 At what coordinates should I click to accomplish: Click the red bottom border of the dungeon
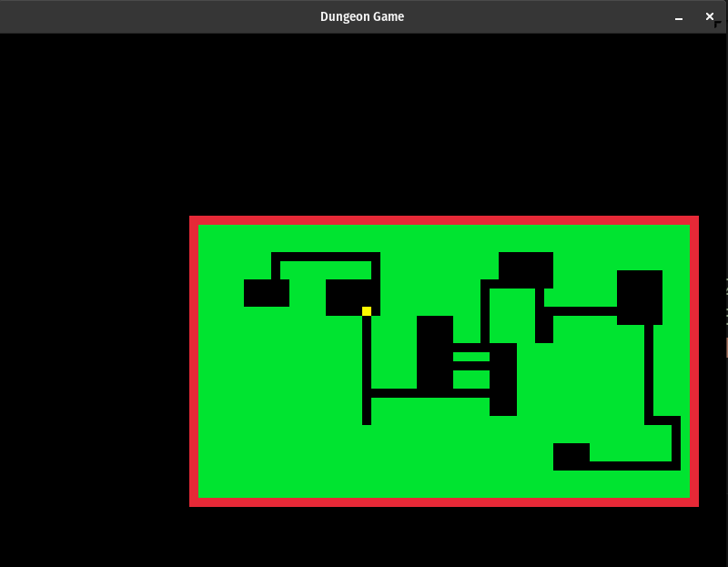pyautogui.click(x=443, y=502)
